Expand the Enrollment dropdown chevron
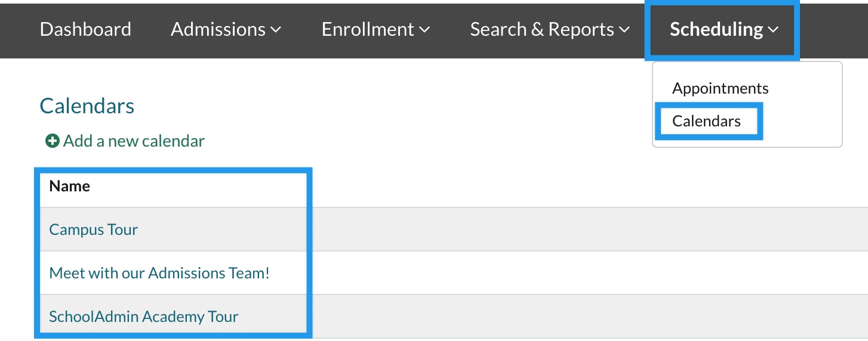 click(424, 30)
